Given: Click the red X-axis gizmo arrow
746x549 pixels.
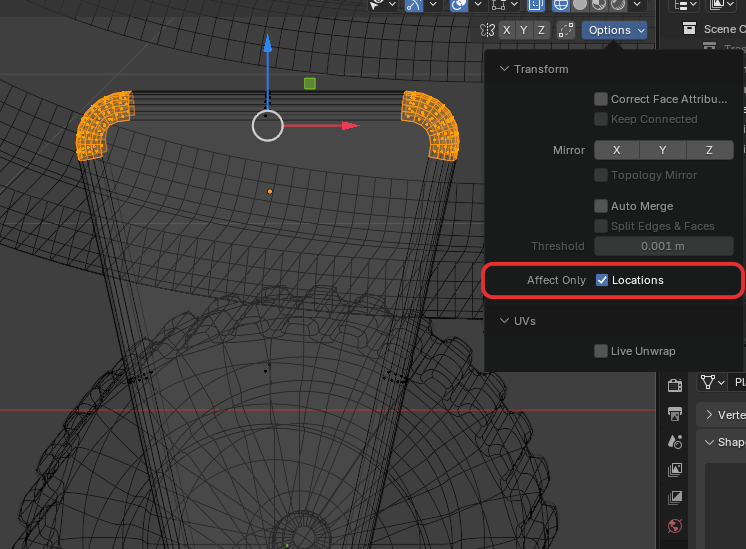Looking at the screenshot, I should click(350, 126).
